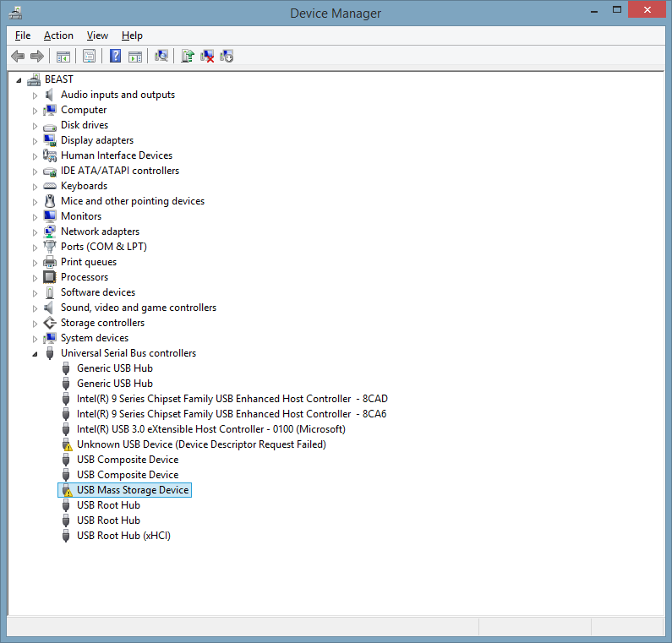Minimize the Device Manager window

coord(594,11)
